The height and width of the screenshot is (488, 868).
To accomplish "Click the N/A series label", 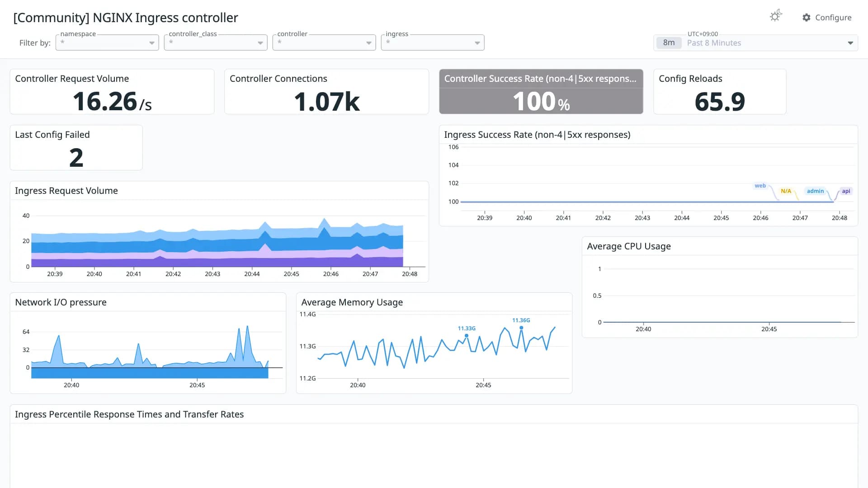I will [x=786, y=191].
